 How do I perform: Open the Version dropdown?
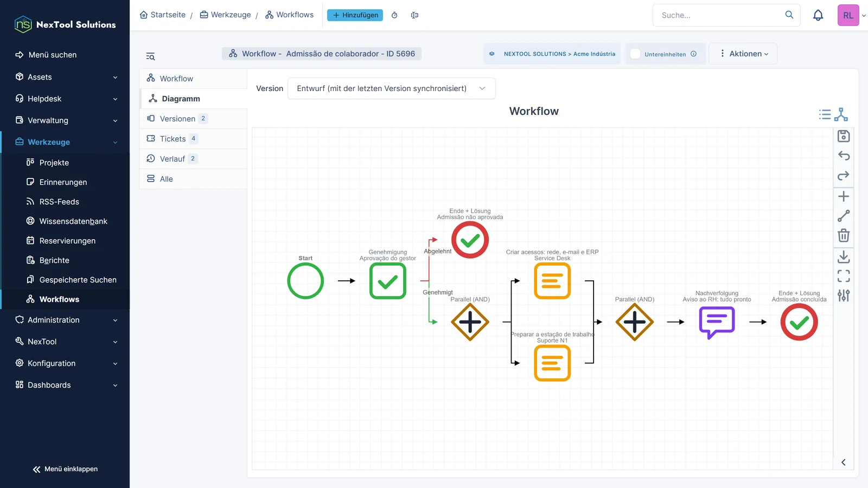coord(391,88)
